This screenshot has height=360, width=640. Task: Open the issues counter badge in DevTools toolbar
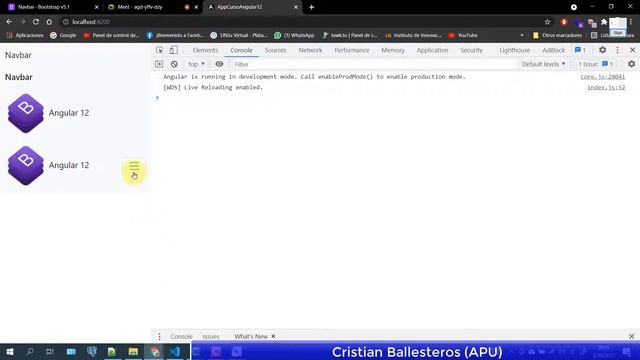coord(580,50)
